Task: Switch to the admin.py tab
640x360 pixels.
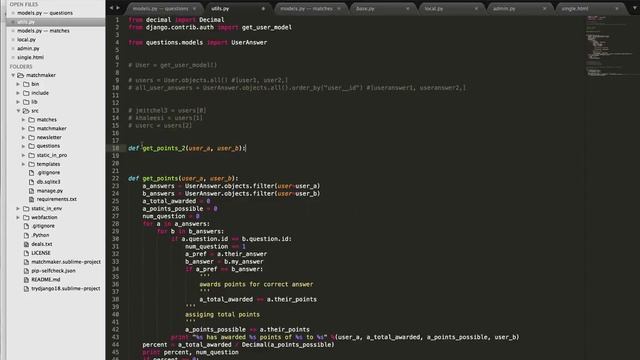Action: [504, 9]
